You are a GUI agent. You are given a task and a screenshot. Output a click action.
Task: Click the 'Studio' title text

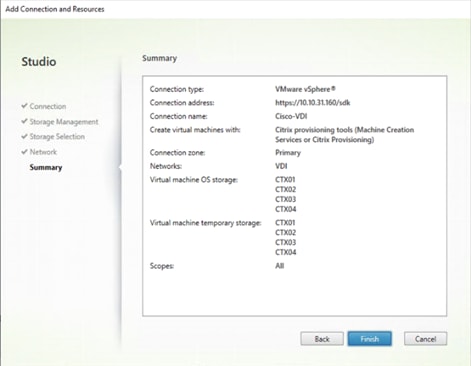[39, 62]
